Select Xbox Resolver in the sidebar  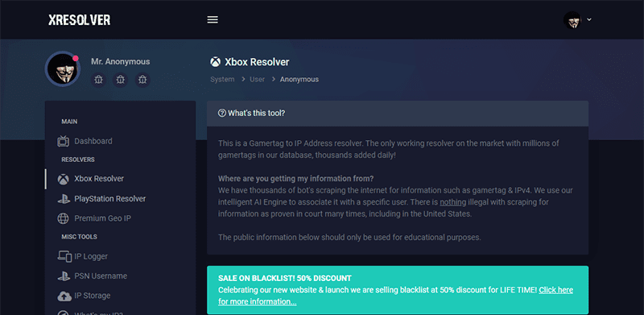coord(99,179)
